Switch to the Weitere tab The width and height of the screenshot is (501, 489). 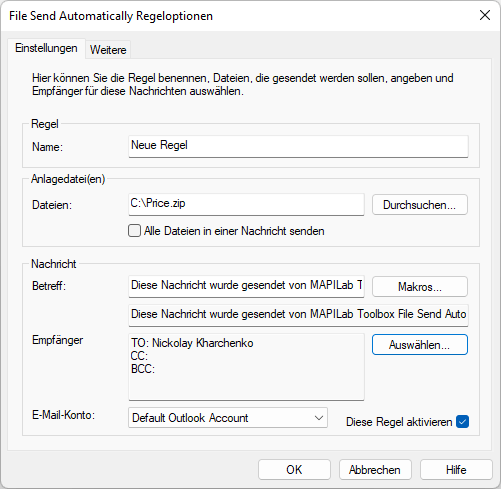click(108, 50)
